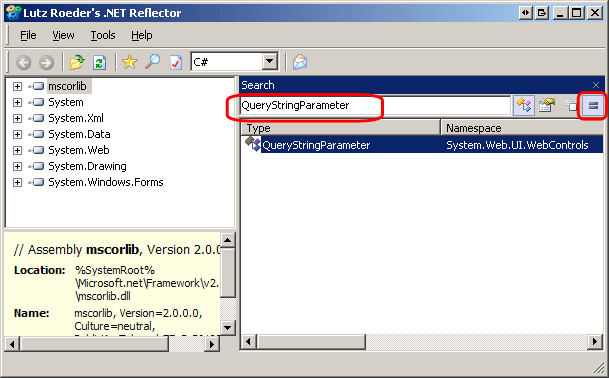Click the System.Web assembly icon
This screenshot has height=378, width=609.
[x=36, y=150]
